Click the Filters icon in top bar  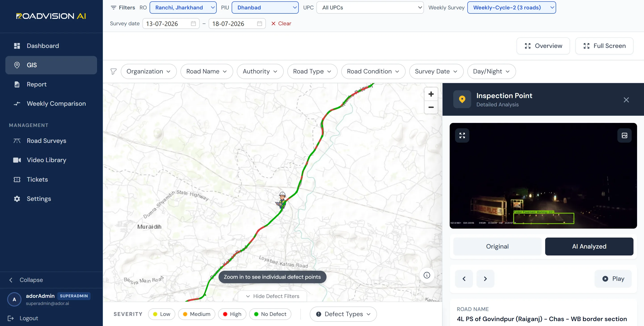[x=114, y=8]
